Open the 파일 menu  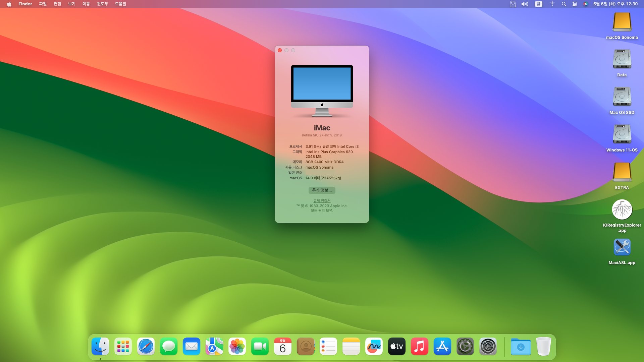tap(43, 4)
